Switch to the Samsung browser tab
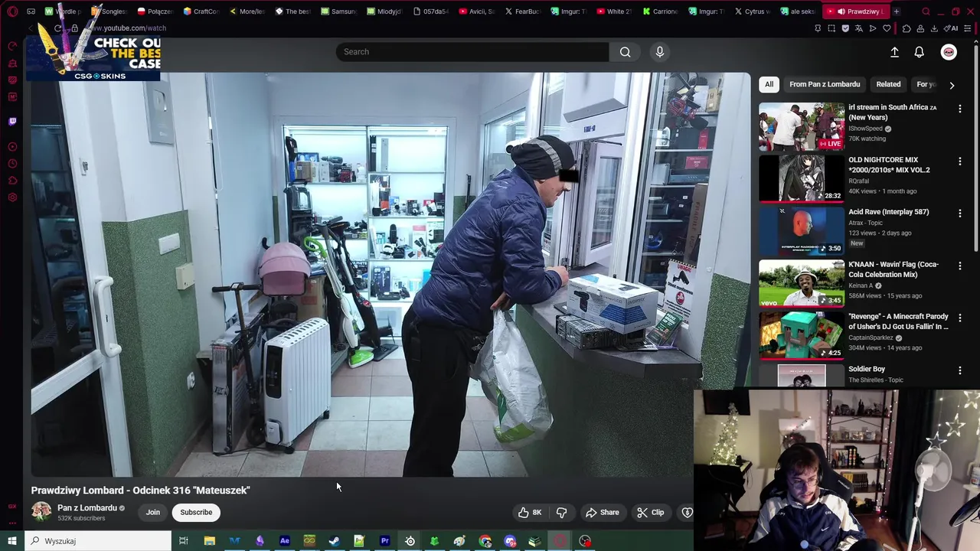980x551 pixels. point(338,11)
